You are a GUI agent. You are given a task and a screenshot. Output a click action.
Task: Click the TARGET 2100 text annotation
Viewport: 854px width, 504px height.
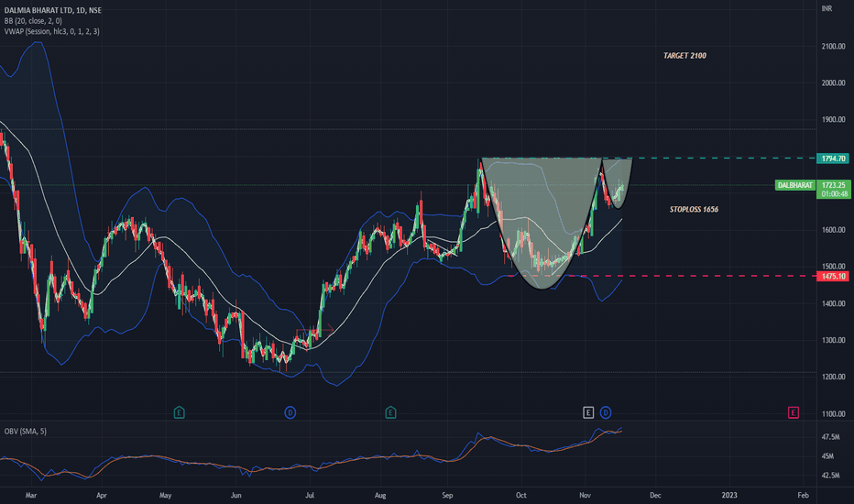click(684, 56)
